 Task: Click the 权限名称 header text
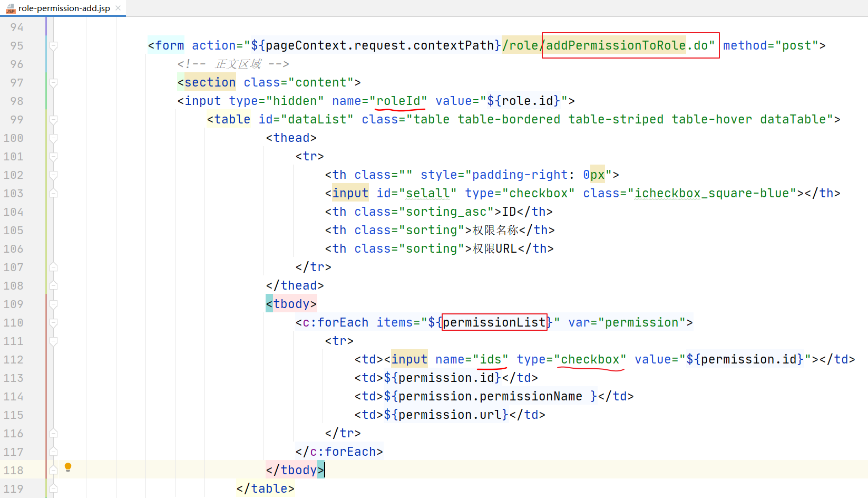[495, 231]
